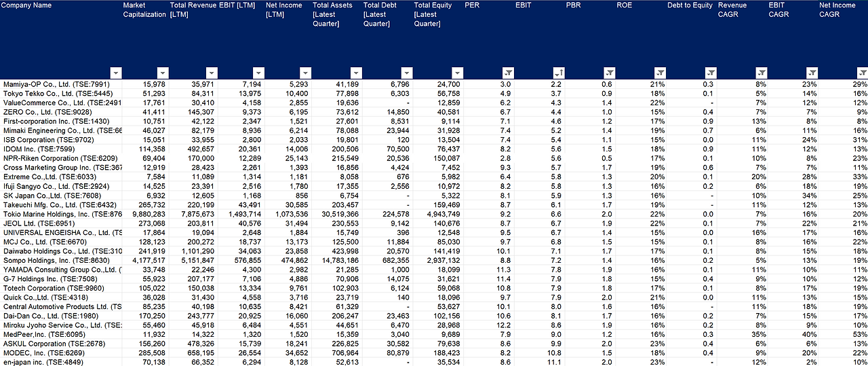The width and height of the screenshot is (868, 366).
Task: Select the "Totech Corporation (TSE:9960)" cell
Action: click(x=61, y=288)
